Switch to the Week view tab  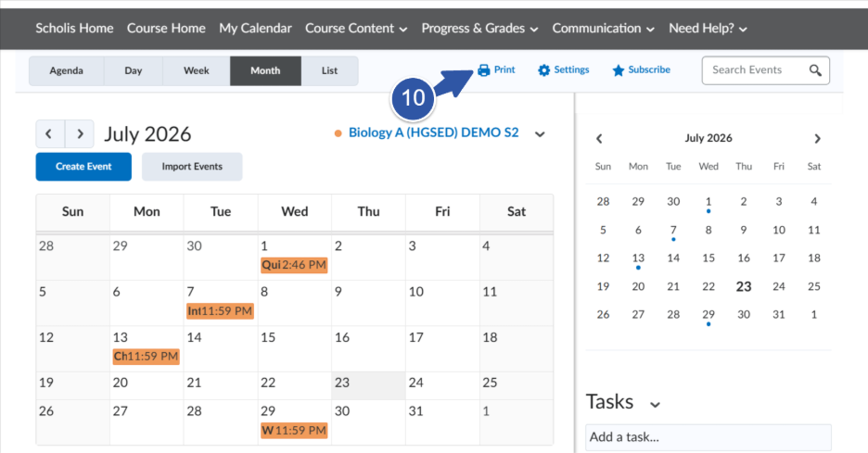(197, 70)
